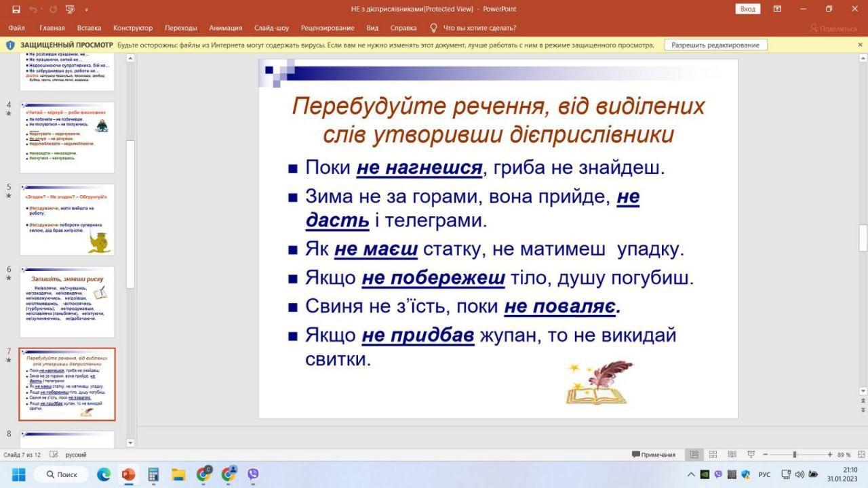868x488 pixels.
Task: Close the protected view message bar
Action: tap(861, 45)
